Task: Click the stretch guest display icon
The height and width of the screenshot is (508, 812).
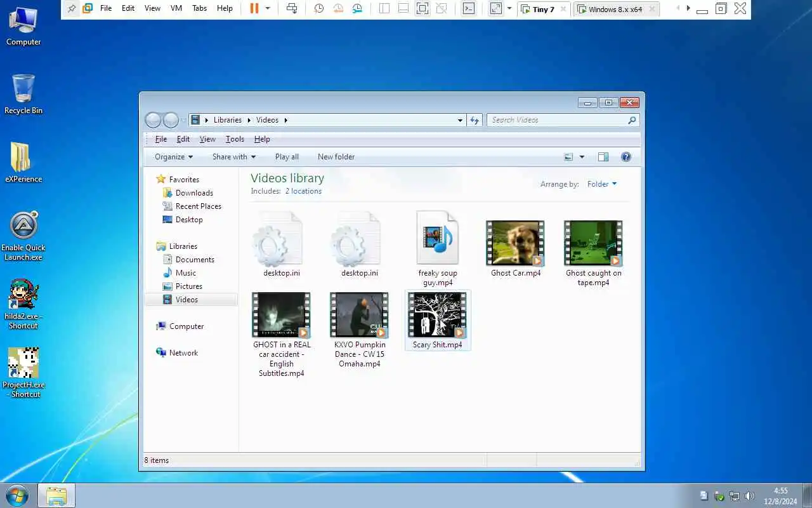Action: point(496,8)
